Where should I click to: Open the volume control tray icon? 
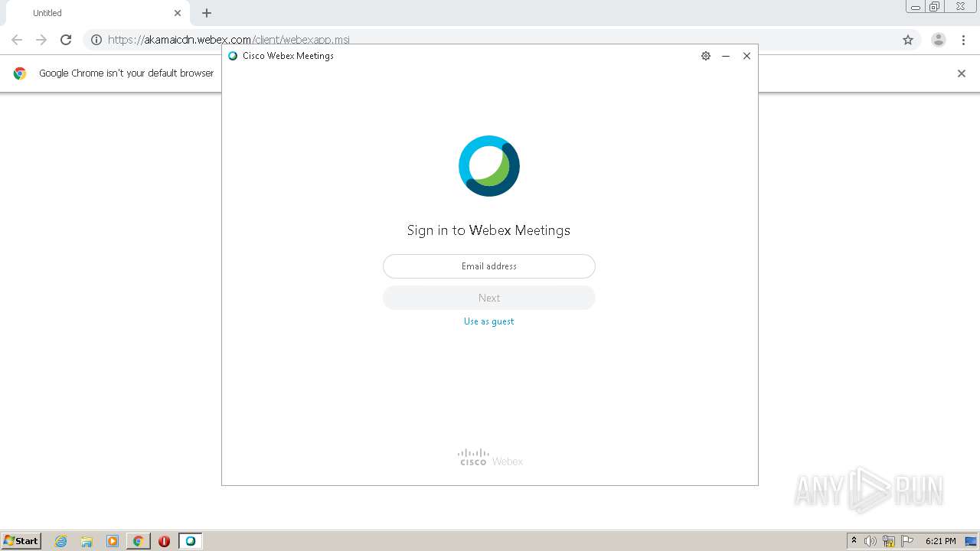coord(871,541)
